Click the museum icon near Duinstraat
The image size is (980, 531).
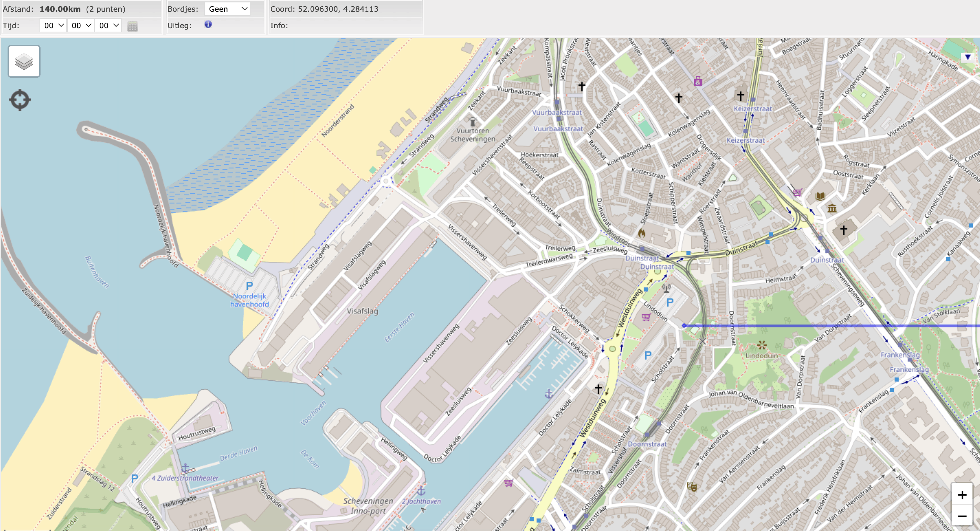click(x=832, y=208)
